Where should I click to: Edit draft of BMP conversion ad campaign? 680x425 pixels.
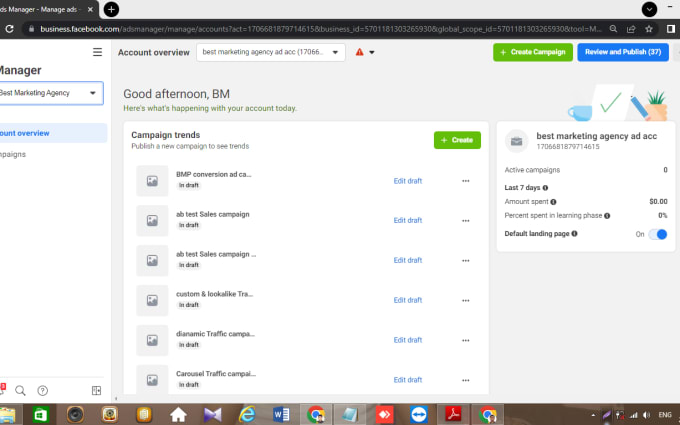[408, 181]
